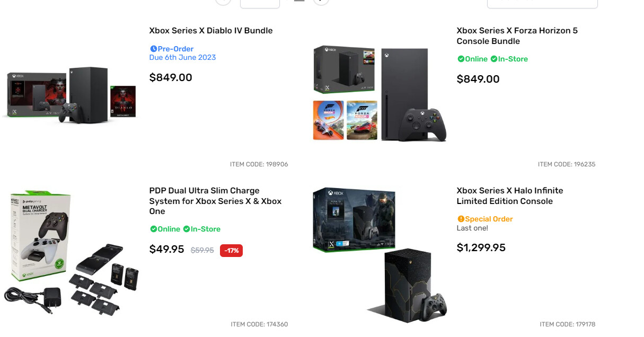644x337 pixels.
Task: Click the red -17% discount badge
Action: pos(231,251)
